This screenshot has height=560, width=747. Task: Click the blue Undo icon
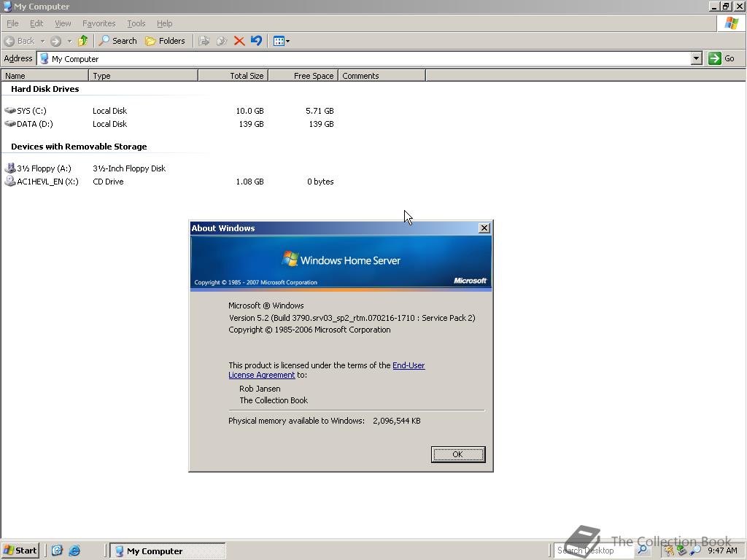[256, 41]
